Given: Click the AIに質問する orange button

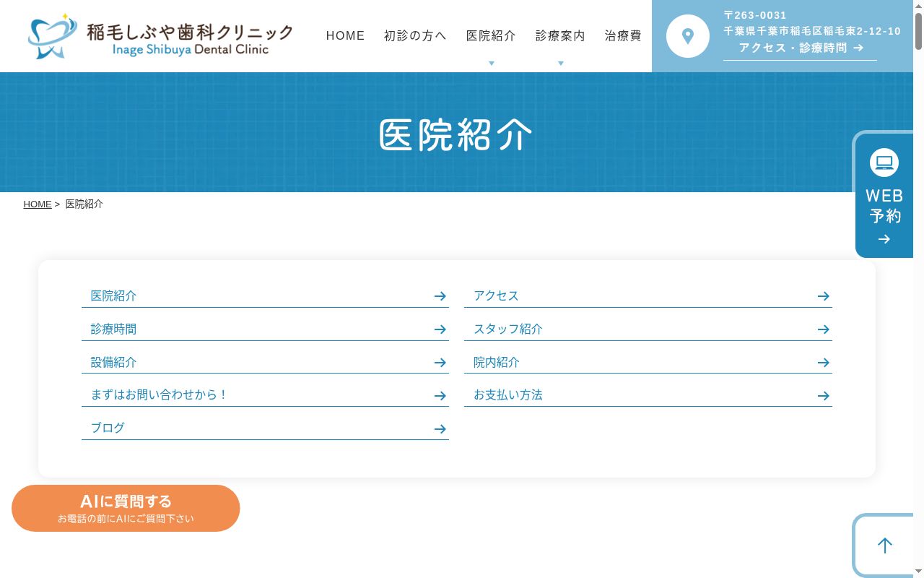Looking at the screenshot, I should [126, 509].
